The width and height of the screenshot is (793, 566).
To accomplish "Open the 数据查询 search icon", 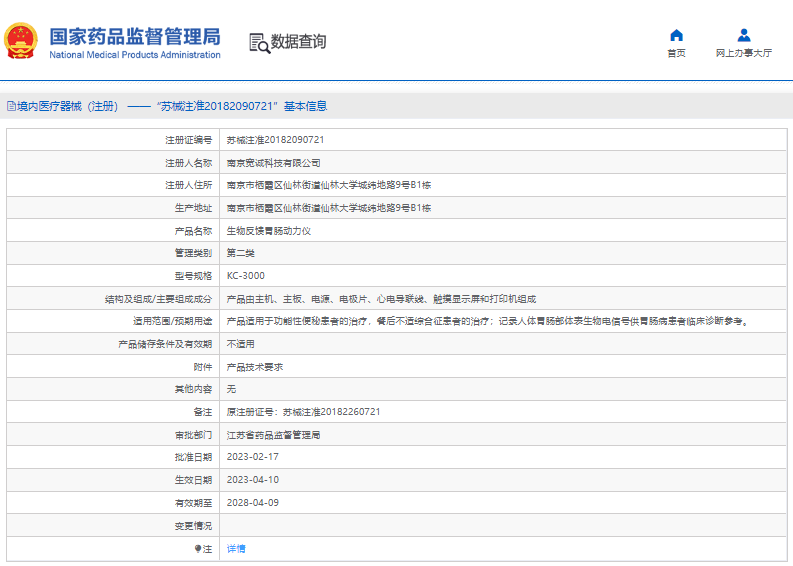I will (259, 43).
